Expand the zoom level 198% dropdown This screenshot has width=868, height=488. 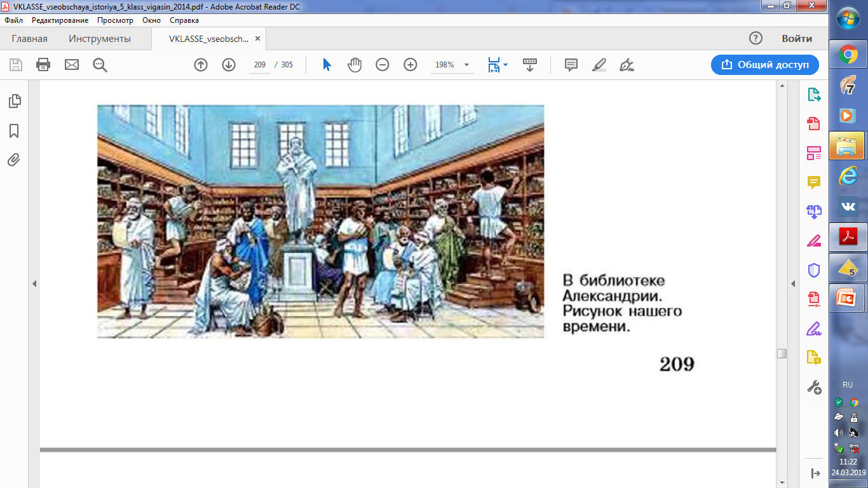click(466, 65)
